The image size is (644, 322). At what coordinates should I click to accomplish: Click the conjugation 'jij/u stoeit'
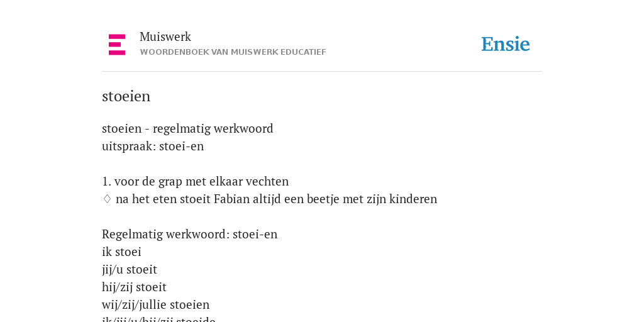[x=130, y=270]
